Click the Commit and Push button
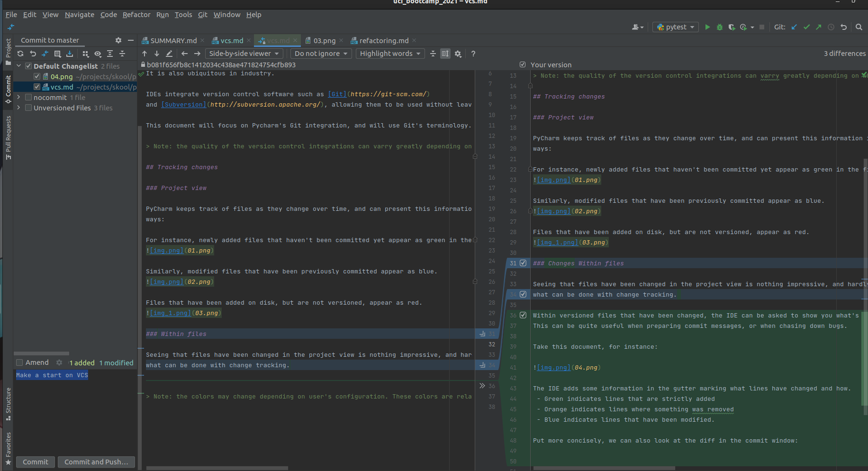Viewport: 868px width, 471px height. pos(96,462)
